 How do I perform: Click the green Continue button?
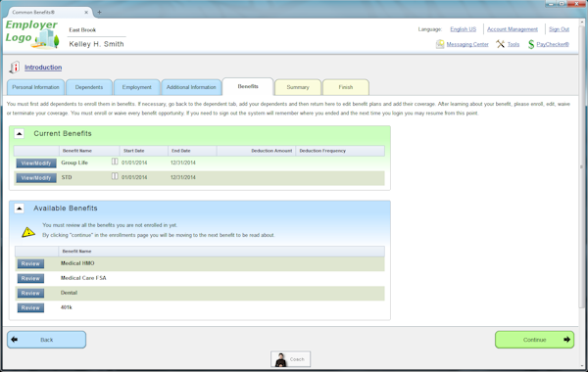coord(534,340)
